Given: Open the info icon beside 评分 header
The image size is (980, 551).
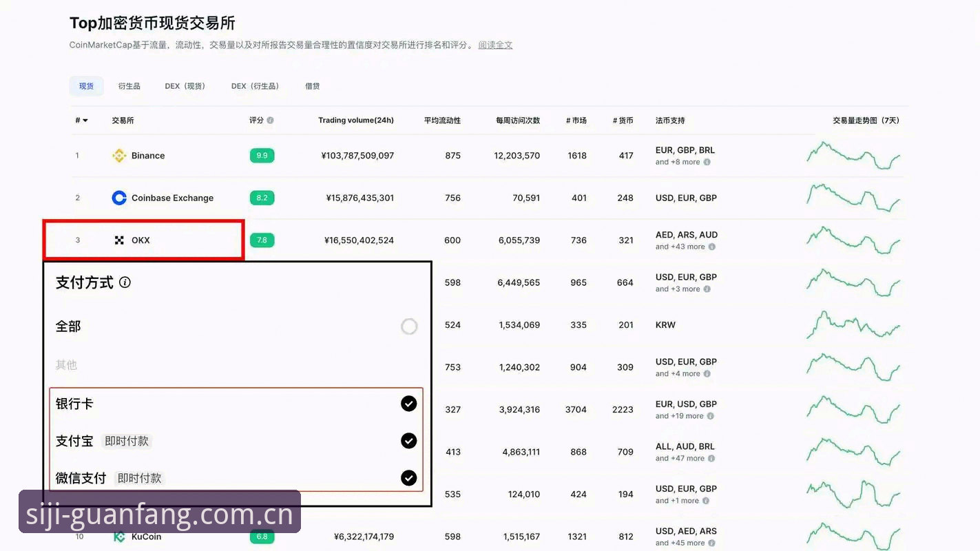Looking at the screenshot, I should click(x=270, y=121).
